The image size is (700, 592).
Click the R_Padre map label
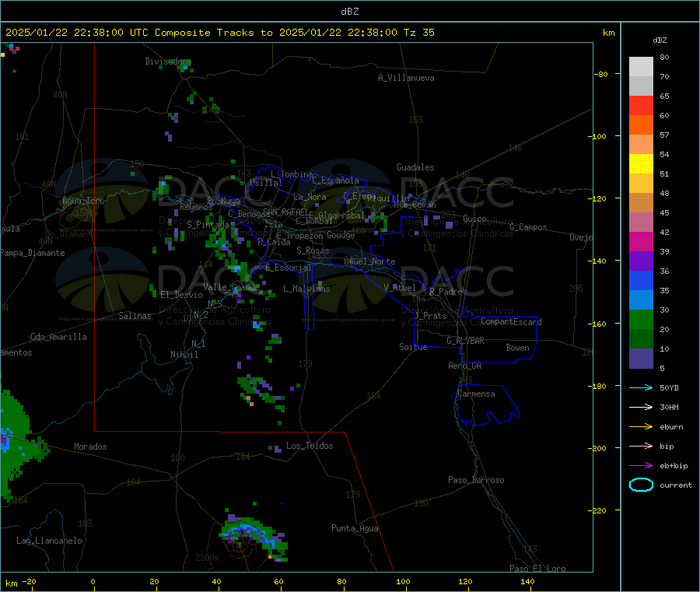pos(446,292)
